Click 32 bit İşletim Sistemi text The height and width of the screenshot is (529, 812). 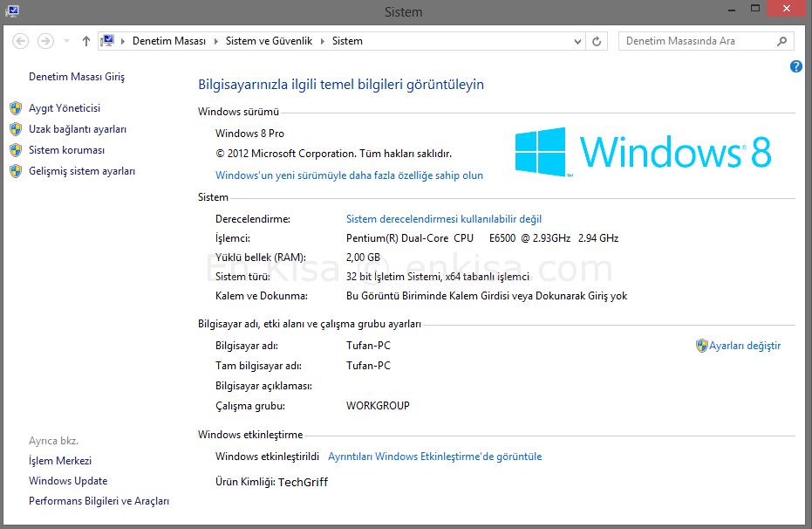click(438, 277)
